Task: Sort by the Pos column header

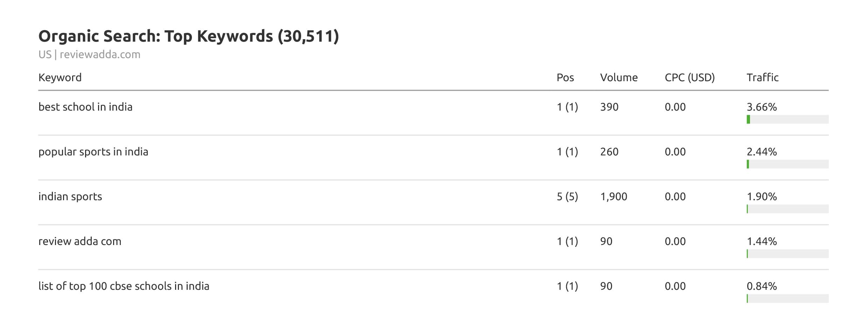Action: [x=565, y=77]
